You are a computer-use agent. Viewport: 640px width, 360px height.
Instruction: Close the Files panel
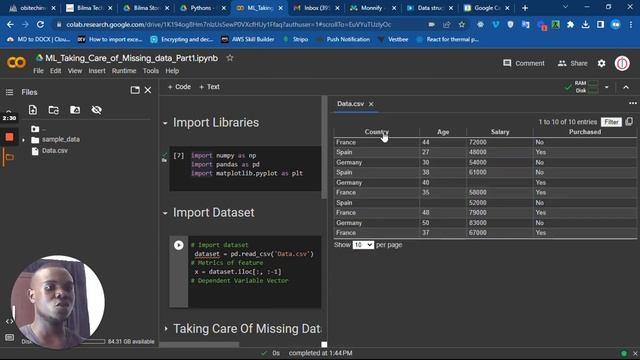(x=148, y=90)
